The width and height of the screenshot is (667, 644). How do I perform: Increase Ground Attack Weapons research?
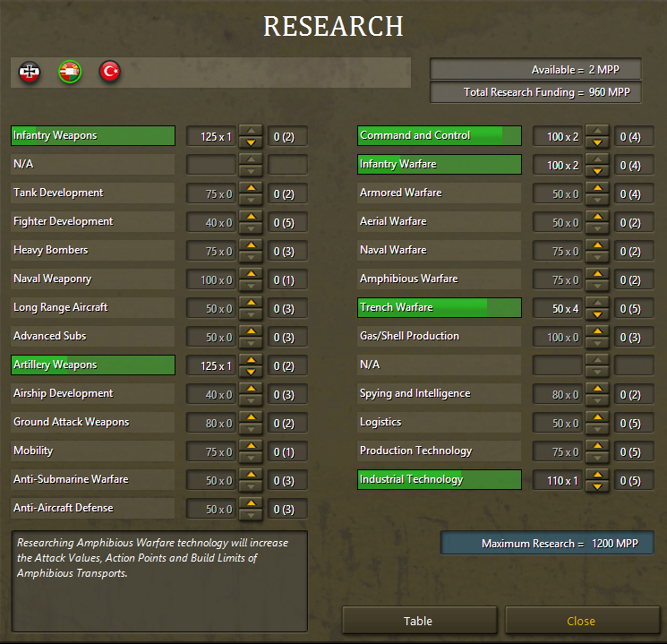click(251, 416)
